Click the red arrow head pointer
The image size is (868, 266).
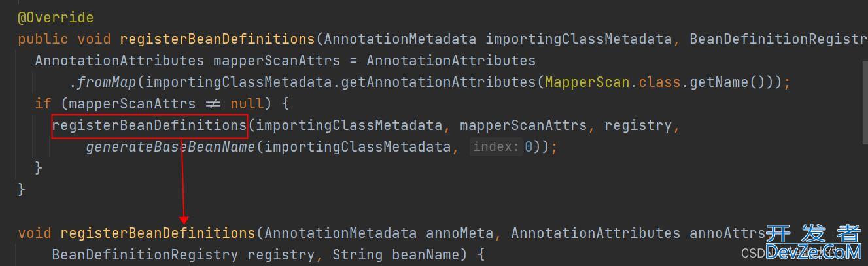(184, 220)
